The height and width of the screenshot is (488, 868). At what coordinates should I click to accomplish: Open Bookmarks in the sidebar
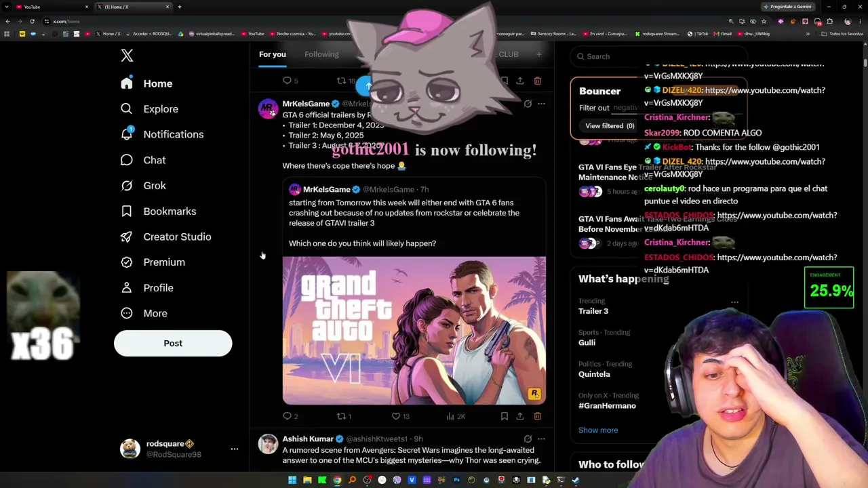click(x=158, y=211)
